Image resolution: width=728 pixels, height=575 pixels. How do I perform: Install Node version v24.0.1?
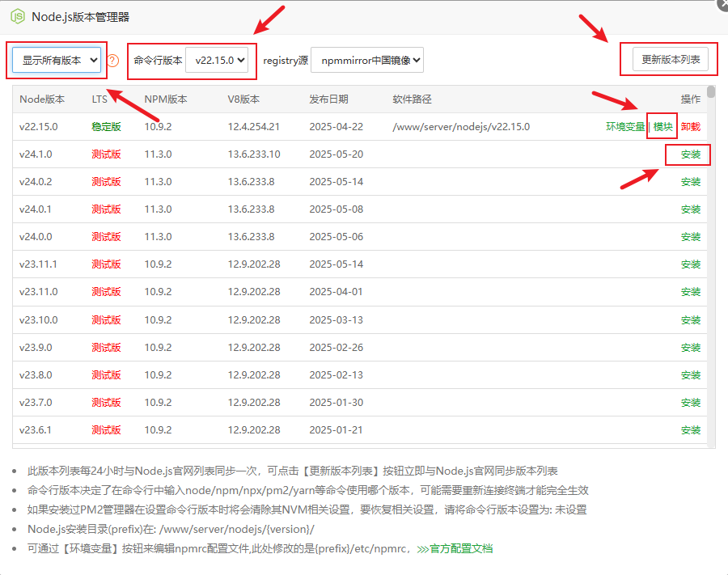tap(691, 209)
